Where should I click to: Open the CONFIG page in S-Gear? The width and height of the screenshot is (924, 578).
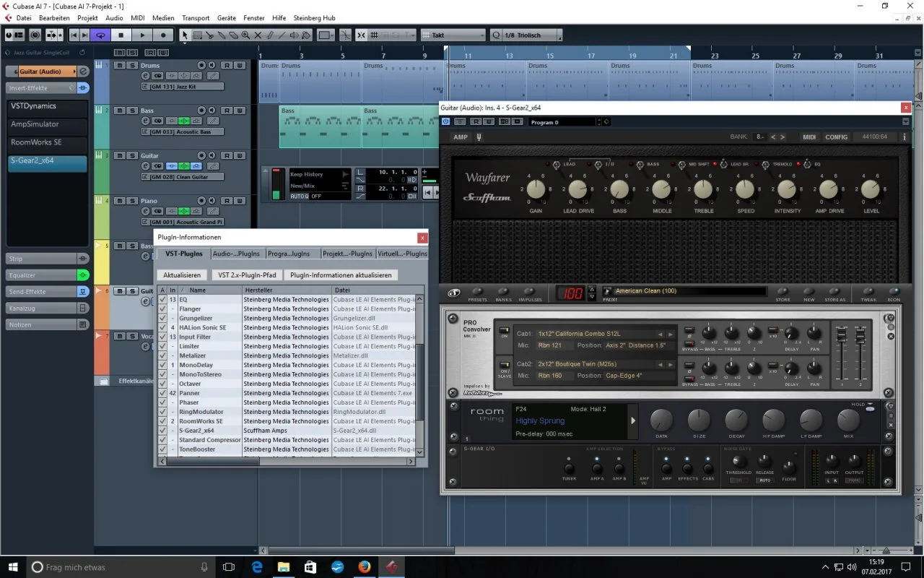[x=836, y=137]
